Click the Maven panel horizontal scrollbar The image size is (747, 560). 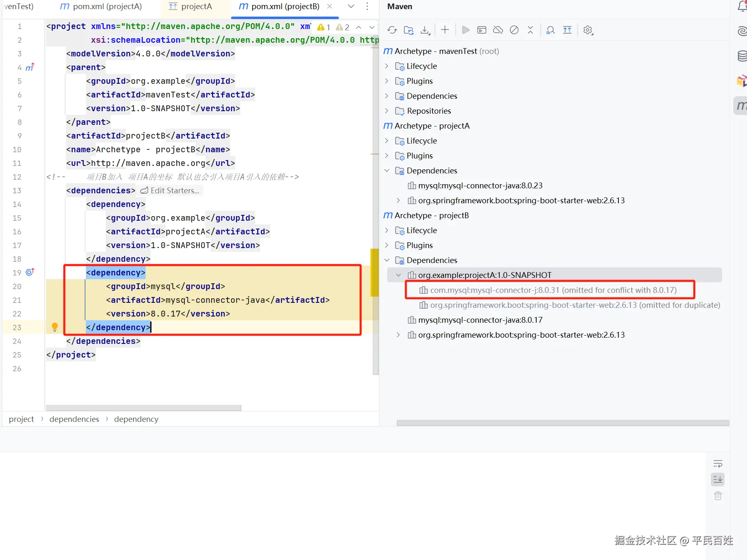[x=563, y=423]
